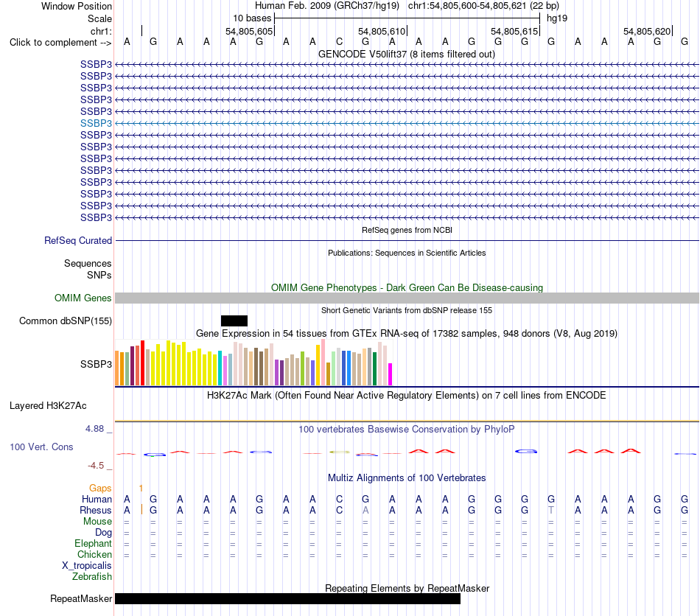Click the 'Scale' track label
The width and height of the screenshot is (700, 616).
point(99,18)
